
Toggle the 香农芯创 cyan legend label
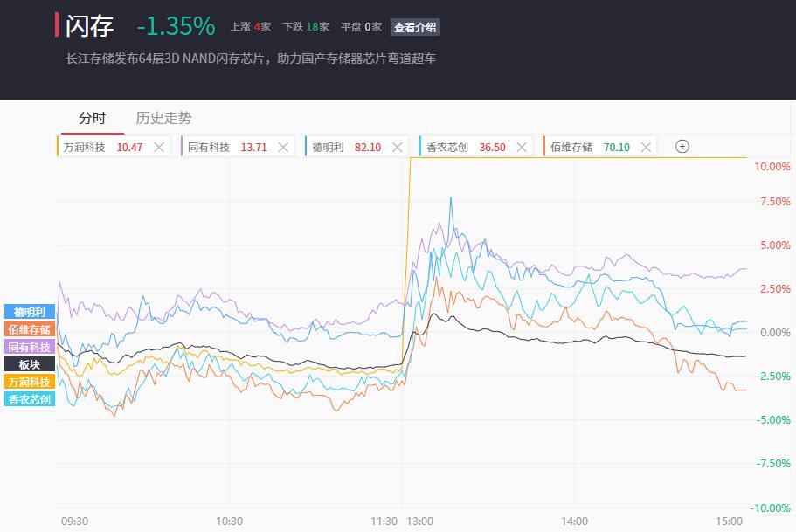pyautogui.click(x=30, y=399)
